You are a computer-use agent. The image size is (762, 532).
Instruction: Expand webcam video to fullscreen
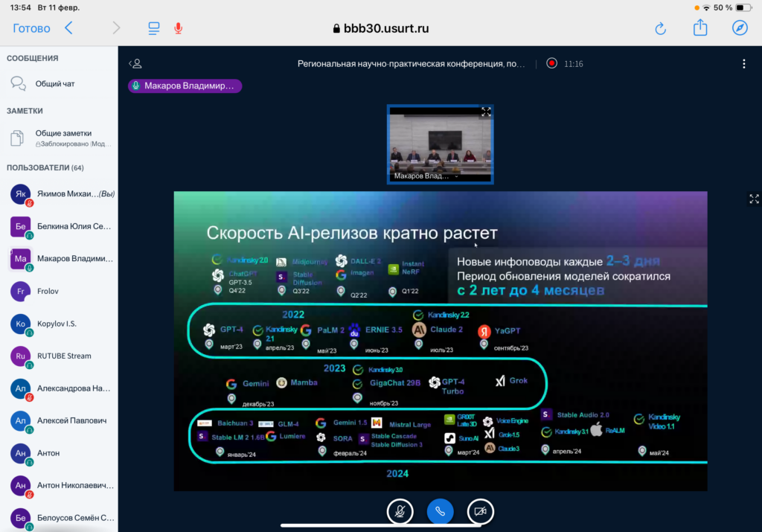[486, 112]
